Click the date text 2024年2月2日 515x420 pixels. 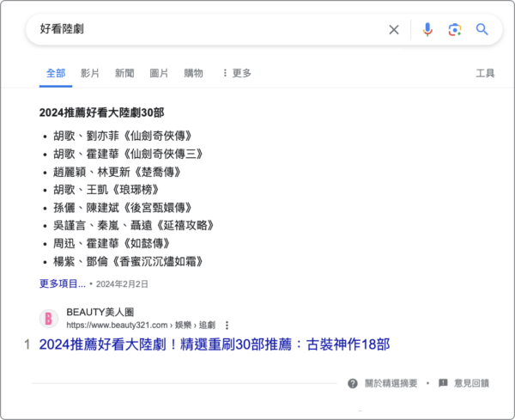122,284
